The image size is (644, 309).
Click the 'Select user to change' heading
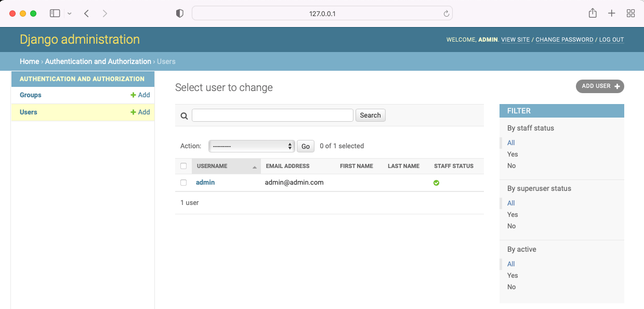tap(224, 88)
